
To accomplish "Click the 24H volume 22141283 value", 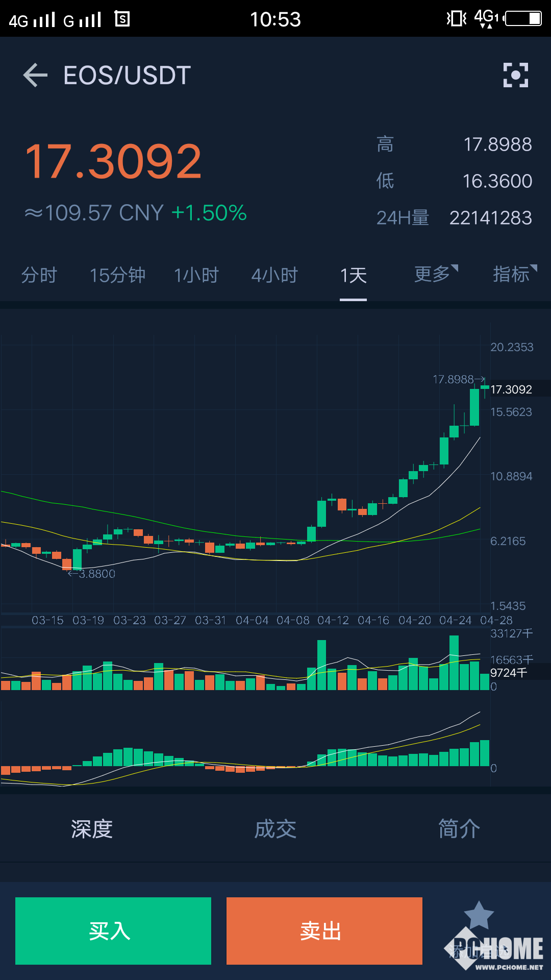I will click(491, 218).
